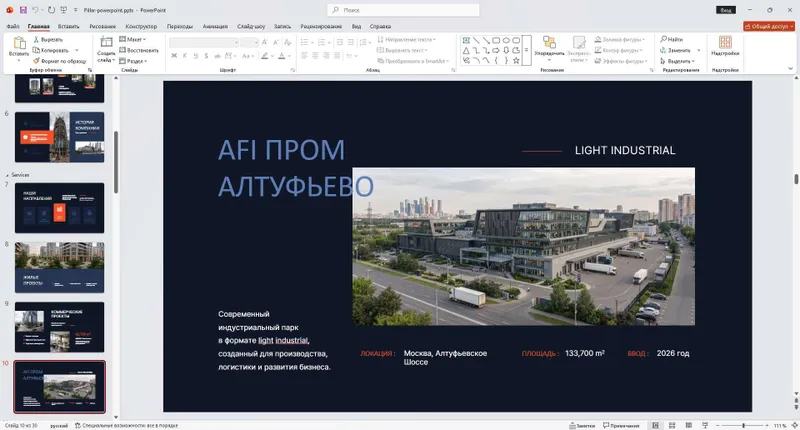
Task: Click the Вход sign-in button
Action: coord(726,10)
